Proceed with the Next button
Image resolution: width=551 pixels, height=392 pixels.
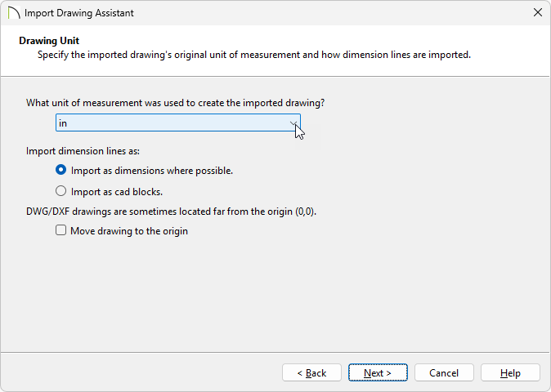(x=378, y=372)
